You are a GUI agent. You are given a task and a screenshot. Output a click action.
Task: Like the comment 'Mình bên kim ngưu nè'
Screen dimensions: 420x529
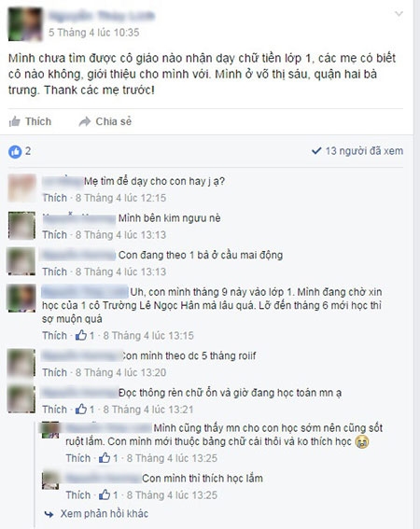pyautogui.click(x=54, y=235)
